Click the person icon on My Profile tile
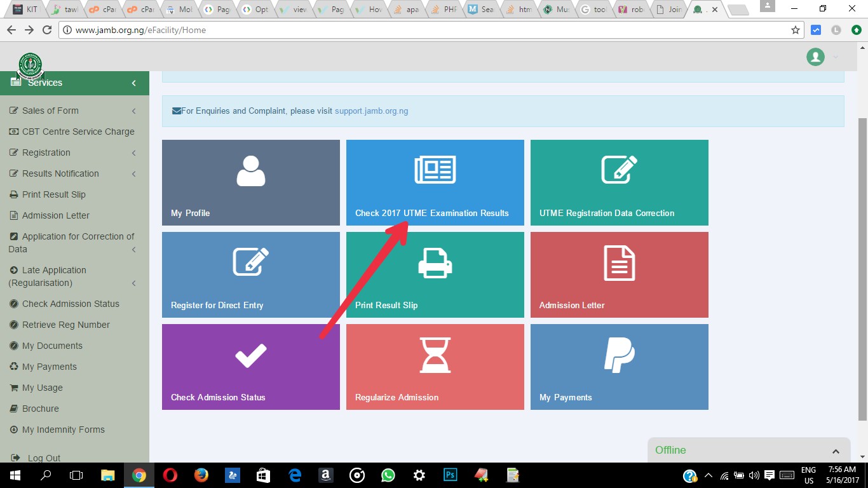868x488 pixels. [x=251, y=171]
